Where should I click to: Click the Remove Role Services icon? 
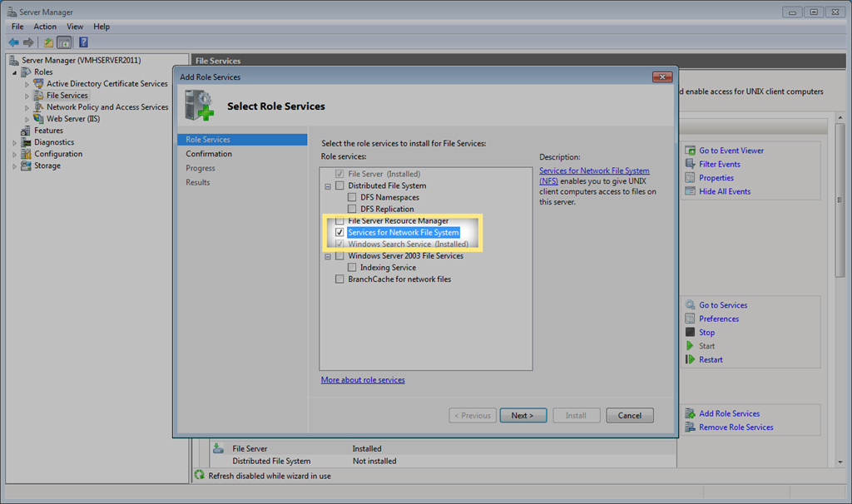[x=690, y=427]
